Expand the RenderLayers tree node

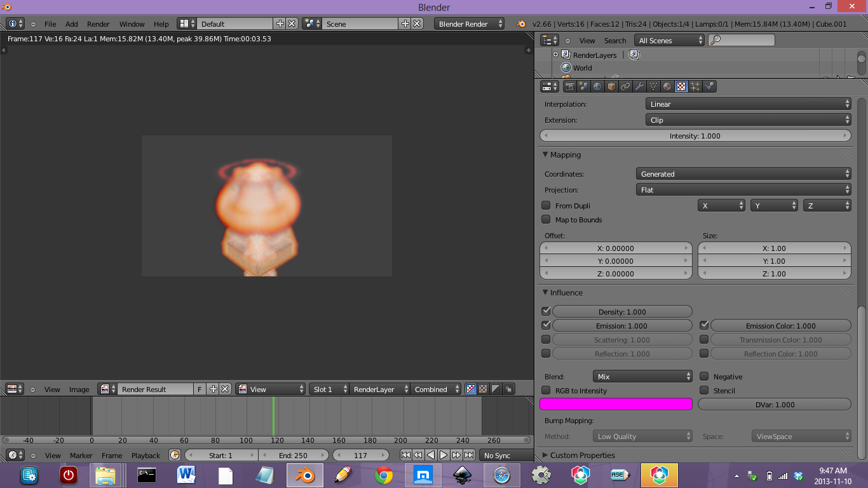coord(555,55)
